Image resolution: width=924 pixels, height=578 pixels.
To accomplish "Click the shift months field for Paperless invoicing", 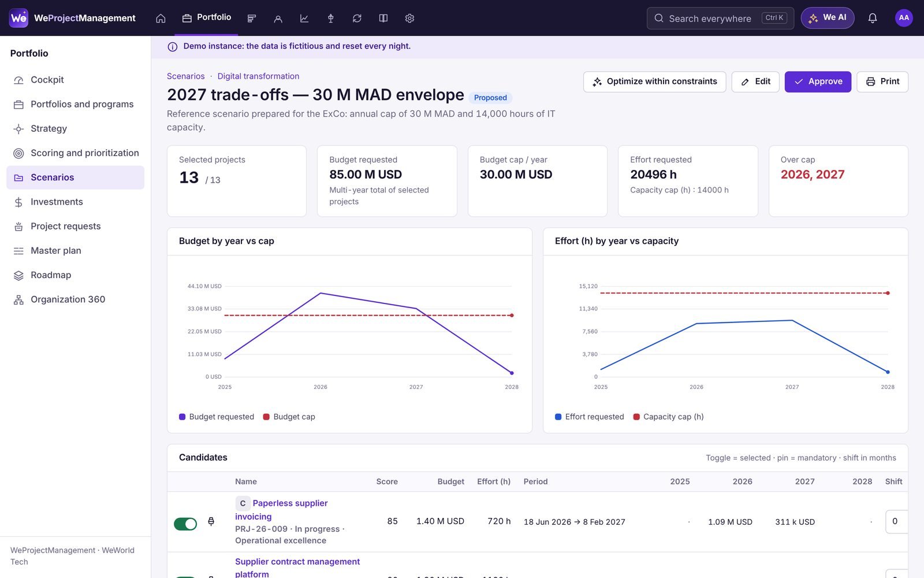I will 896,521.
